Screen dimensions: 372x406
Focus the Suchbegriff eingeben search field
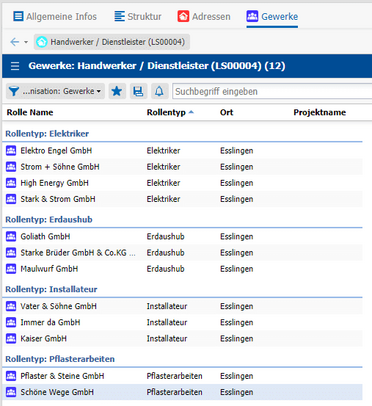(x=272, y=91)
